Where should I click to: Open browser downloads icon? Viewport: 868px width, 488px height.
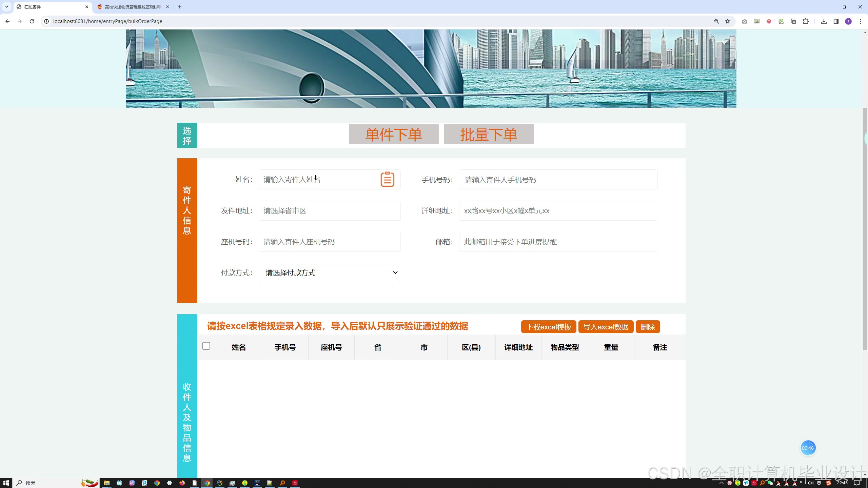coord(824,21)
